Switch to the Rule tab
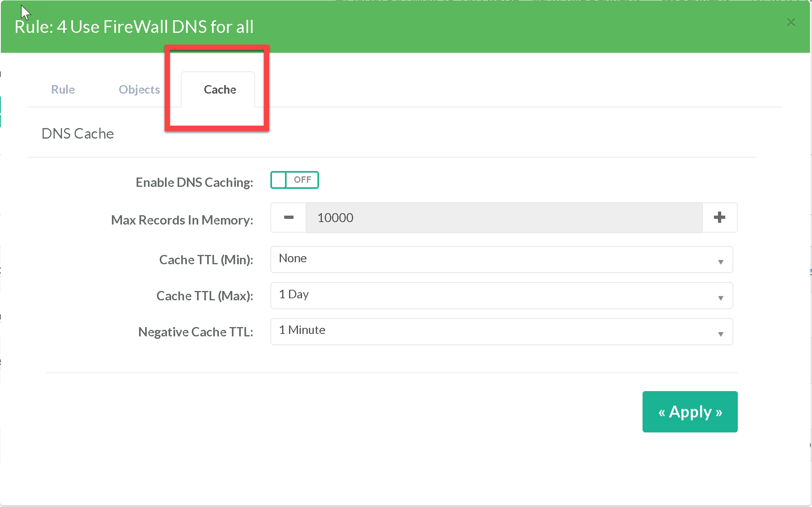Screen dimensions: 812x507 point(63,90)
